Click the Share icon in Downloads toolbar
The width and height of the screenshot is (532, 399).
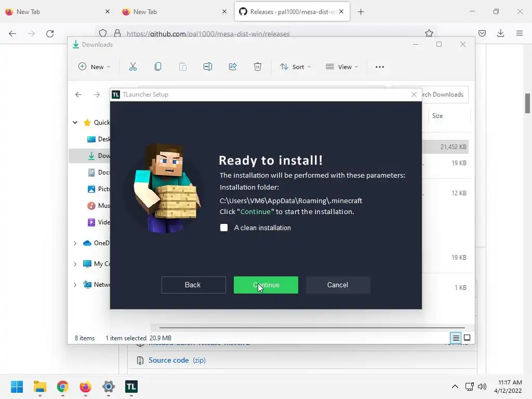coord(233,67)
